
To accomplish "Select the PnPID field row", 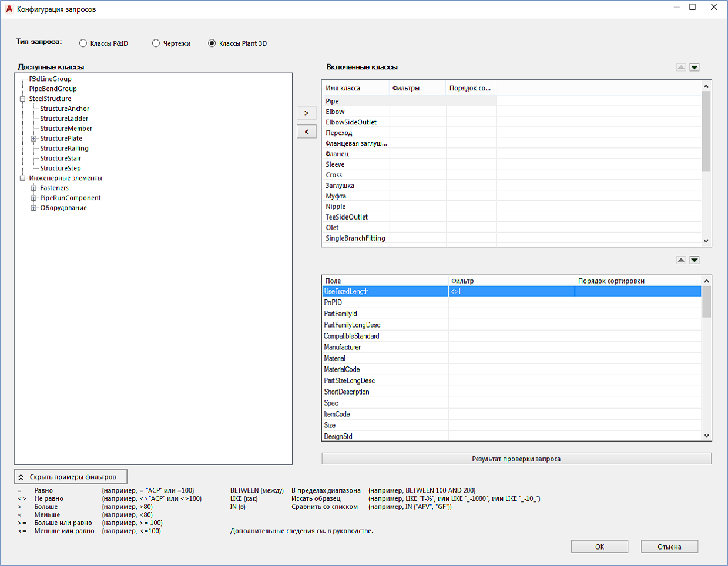I will coord(511,302).
